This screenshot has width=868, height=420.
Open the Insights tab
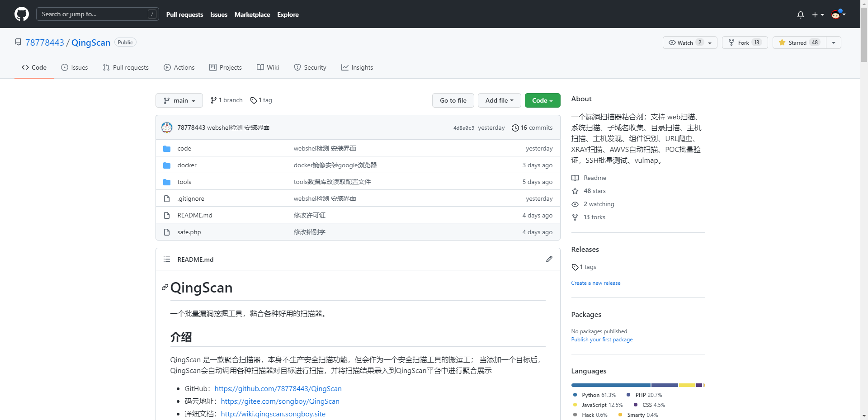pyautogui.click(x=357, y=67)
